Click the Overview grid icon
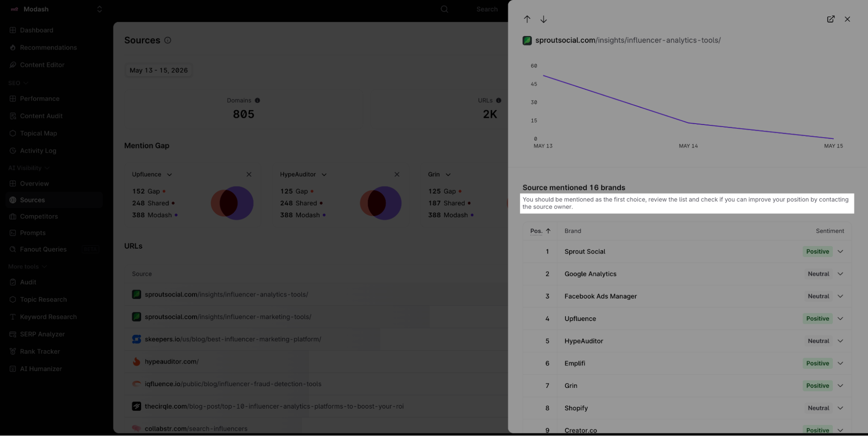 [13, 184]
